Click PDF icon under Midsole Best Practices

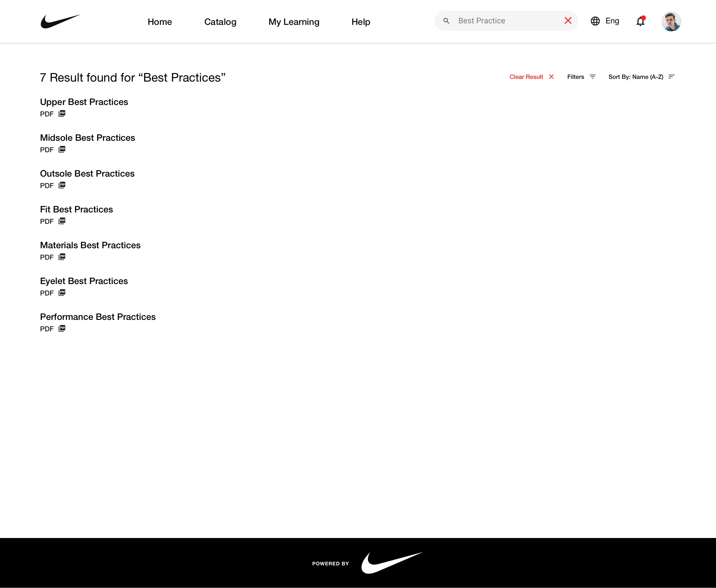pos(62,149)
